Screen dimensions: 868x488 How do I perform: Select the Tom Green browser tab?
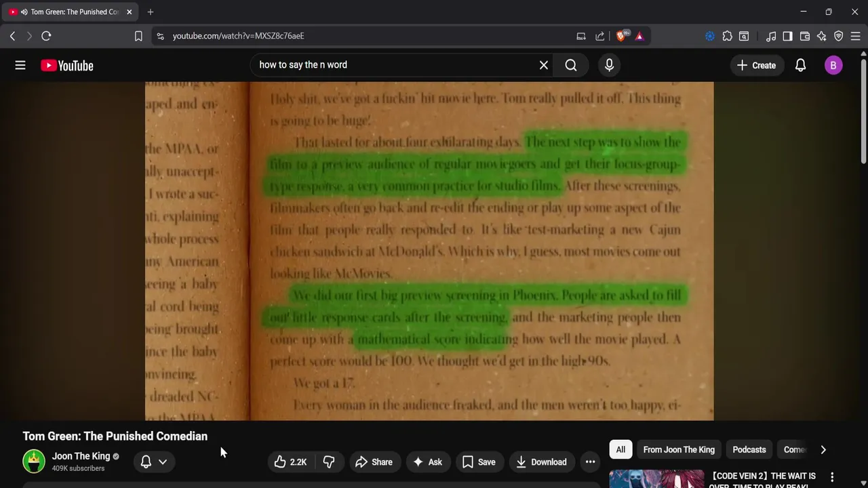[x=69, y=12]
